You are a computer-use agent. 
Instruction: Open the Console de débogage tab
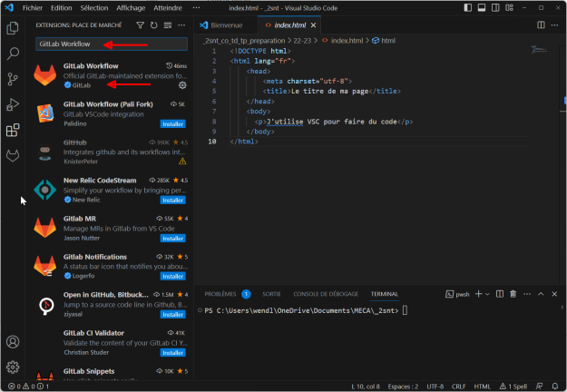coord(326,294)
